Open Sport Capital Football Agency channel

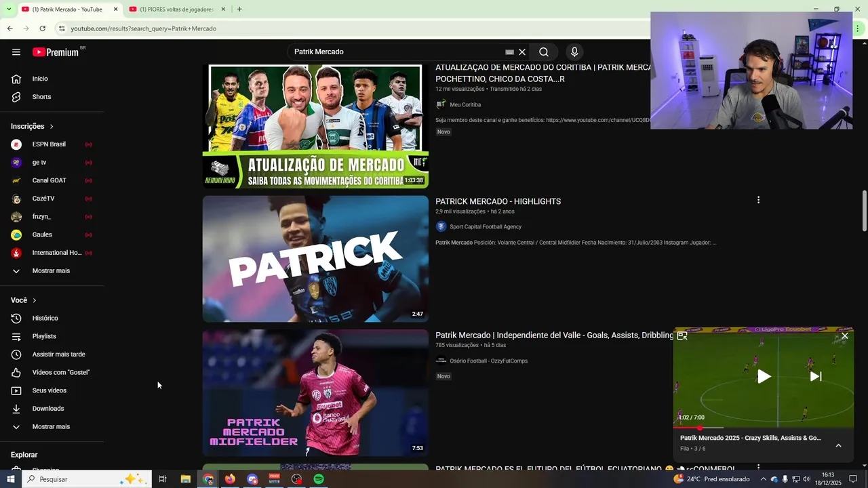click(x=486, y=227)
